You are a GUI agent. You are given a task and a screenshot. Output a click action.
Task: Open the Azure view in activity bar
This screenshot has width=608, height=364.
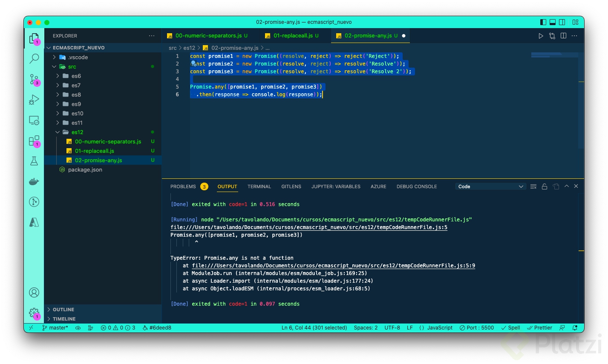coord(34,222)
